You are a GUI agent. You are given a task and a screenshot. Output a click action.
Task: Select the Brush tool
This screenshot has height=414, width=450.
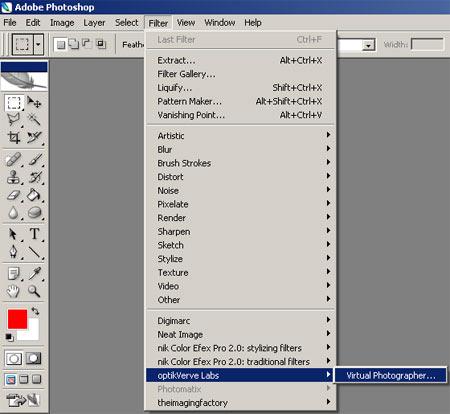click(34, 159)
